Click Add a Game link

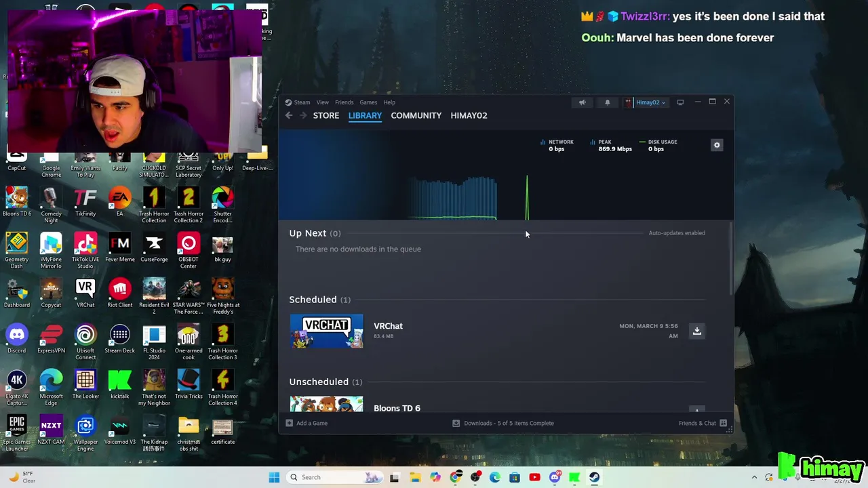[312, 423]
